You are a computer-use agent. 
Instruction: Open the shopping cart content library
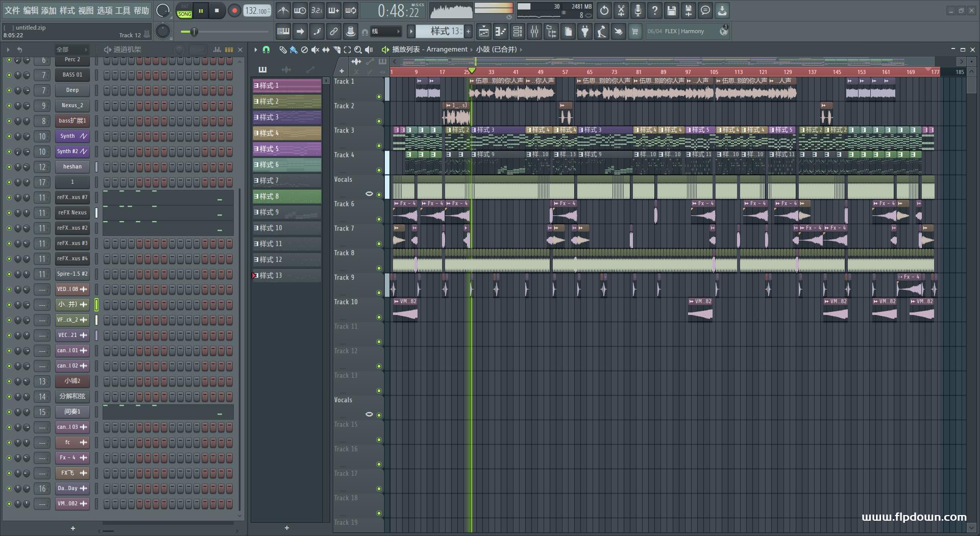coord(635,32)
